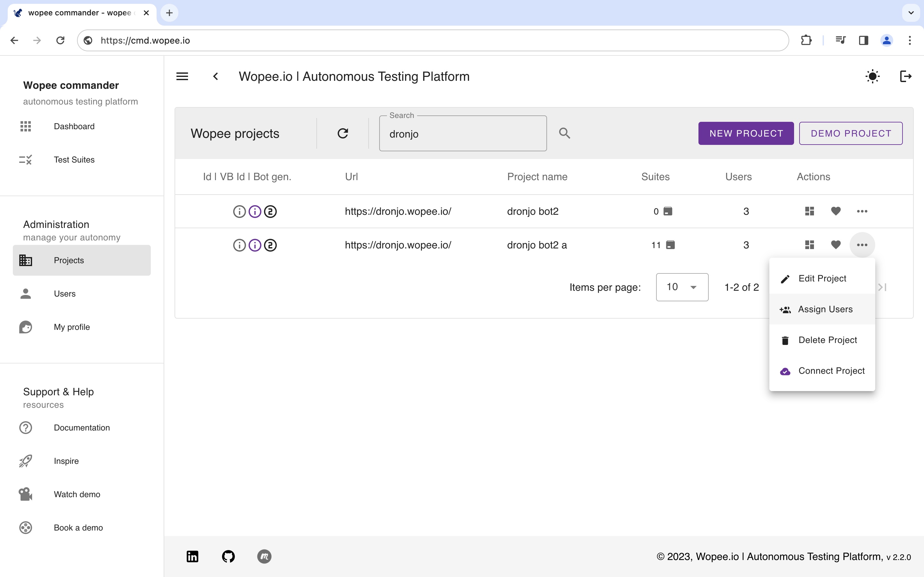Click the logout icon top right
The width and height of the screenshot is (924, 577).
905,76
